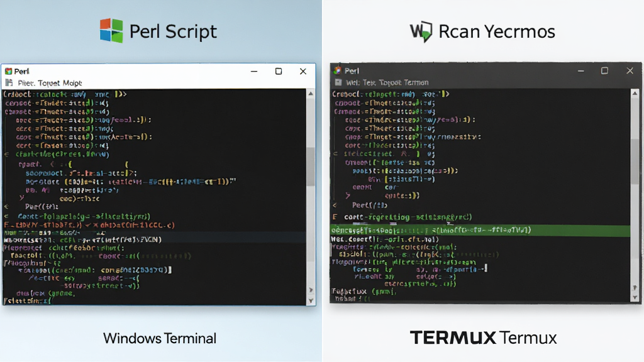
Task: Open the Toroet menu in the right window
Action: [390, 82]
